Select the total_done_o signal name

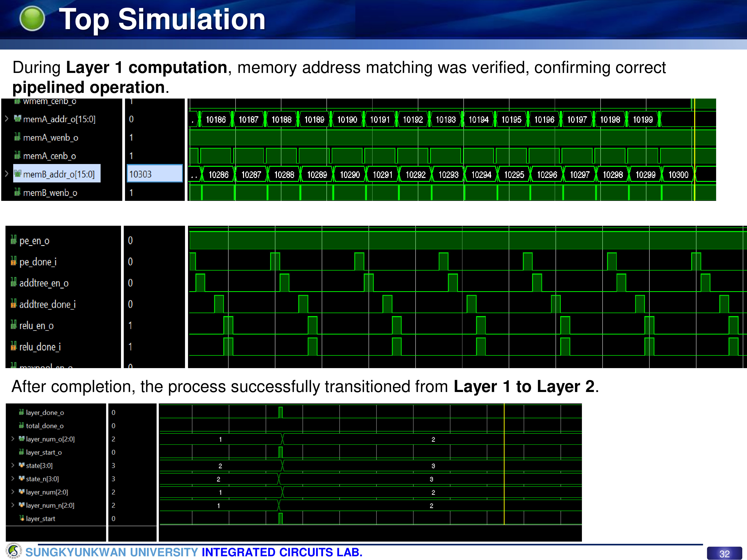(45, 426)
